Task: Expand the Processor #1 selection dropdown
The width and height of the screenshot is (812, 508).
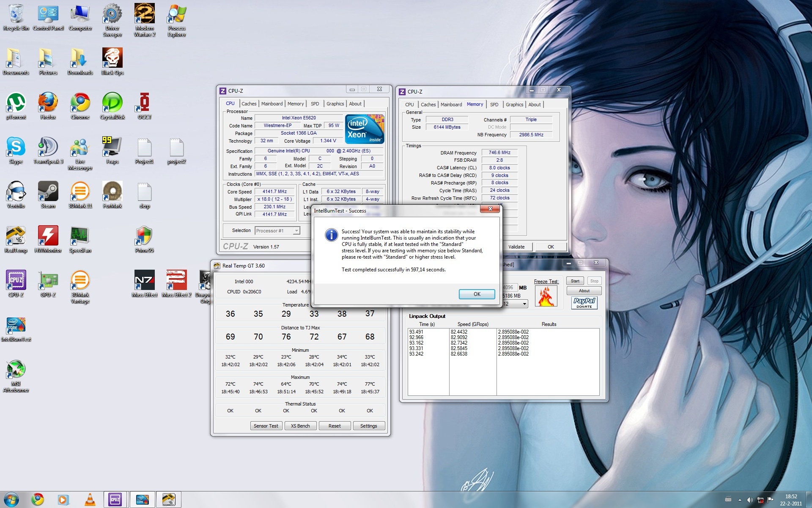Action: pyautogui.click(x=296, y=231)
